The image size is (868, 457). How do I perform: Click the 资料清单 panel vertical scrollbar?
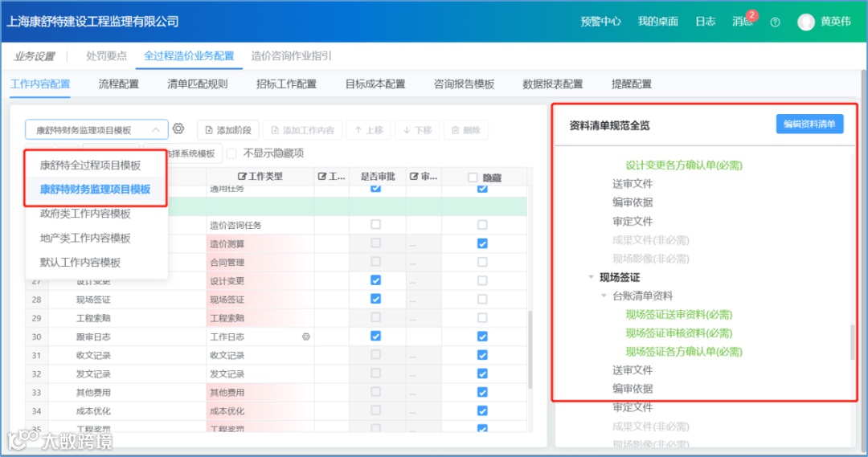tap(852, 342)
